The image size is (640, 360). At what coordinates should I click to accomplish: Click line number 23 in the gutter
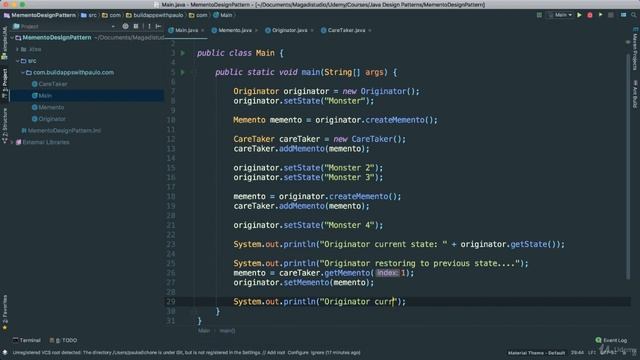tap(171, 244)
